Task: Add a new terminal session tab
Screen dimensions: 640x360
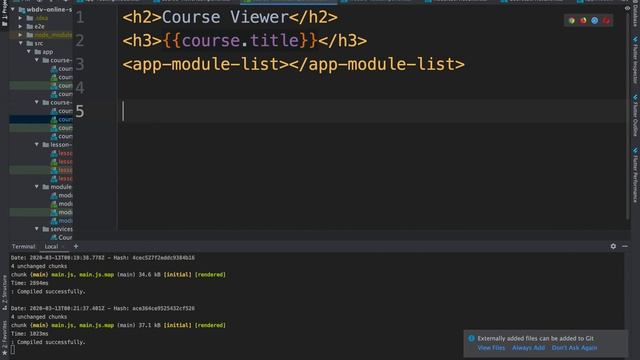Action: (x=76, y=246)
